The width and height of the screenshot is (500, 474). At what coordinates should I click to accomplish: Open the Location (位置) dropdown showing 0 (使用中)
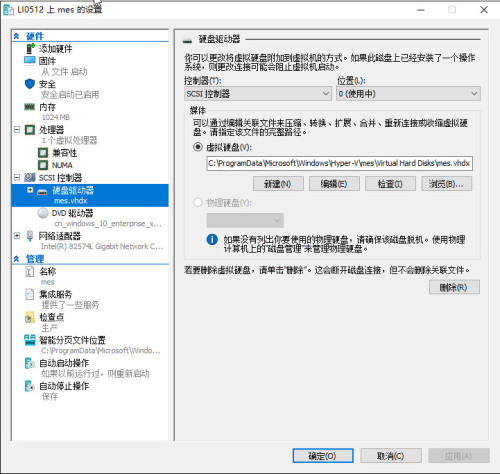coord(408,94)
